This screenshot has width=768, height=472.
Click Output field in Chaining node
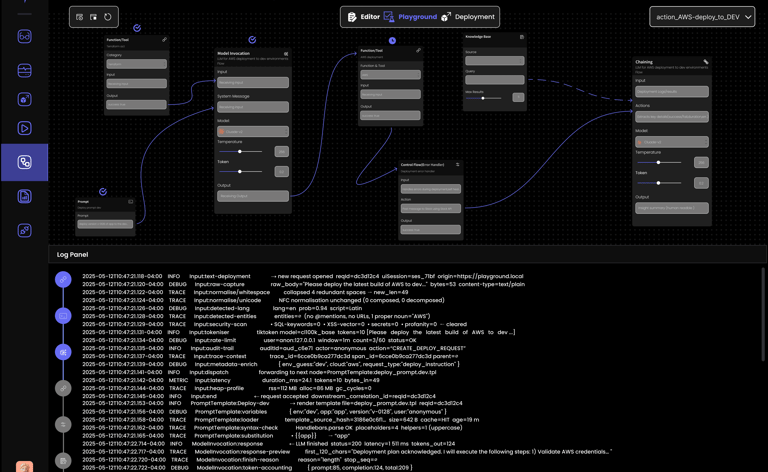coord(672,208)
